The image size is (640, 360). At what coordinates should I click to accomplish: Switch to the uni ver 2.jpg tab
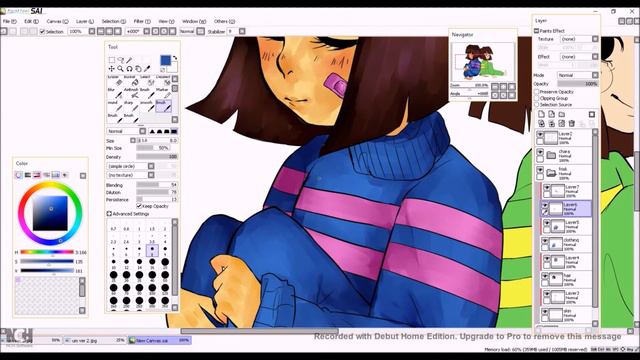tap(95, 340)
